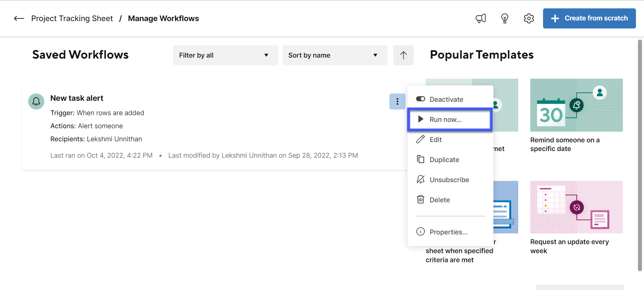This screenshot has width=644, height=290.
Task: Click the lightbulb tips icon
Action: 504,18
